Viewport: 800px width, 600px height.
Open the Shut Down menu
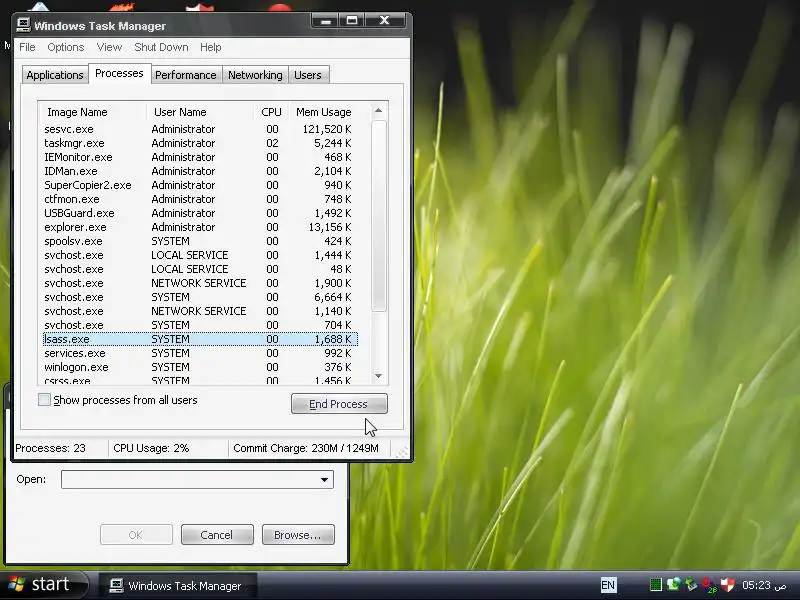click(161, 47)
